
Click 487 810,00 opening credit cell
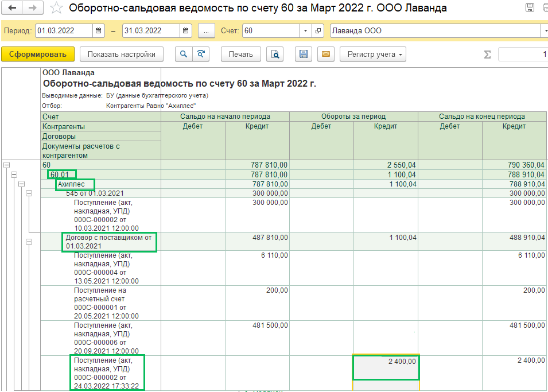pyautogui.click(x=257, y=242)
